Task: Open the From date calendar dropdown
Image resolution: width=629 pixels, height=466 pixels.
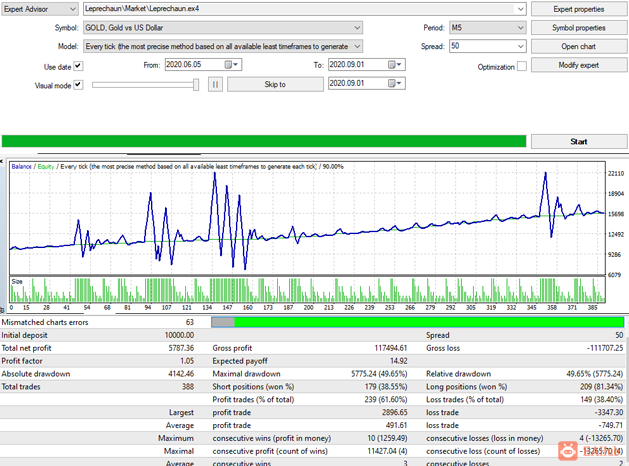Action: (x=232, y=65)
